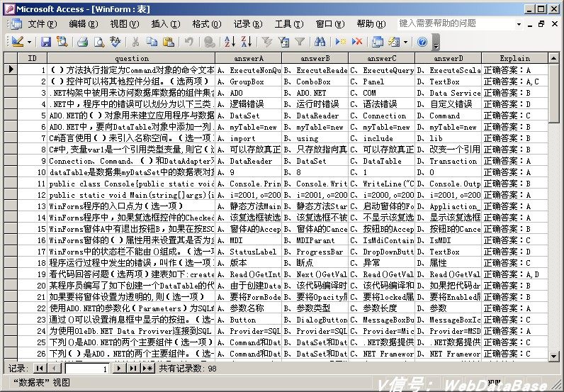Select the answerA column header
This screenshot has height=392, width=564.
(249, 58)
